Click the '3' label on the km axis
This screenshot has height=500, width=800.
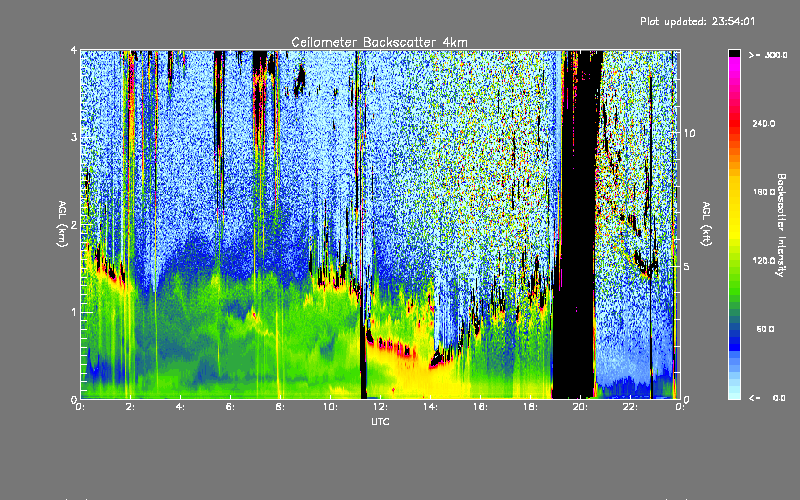(x=74, y=137)
